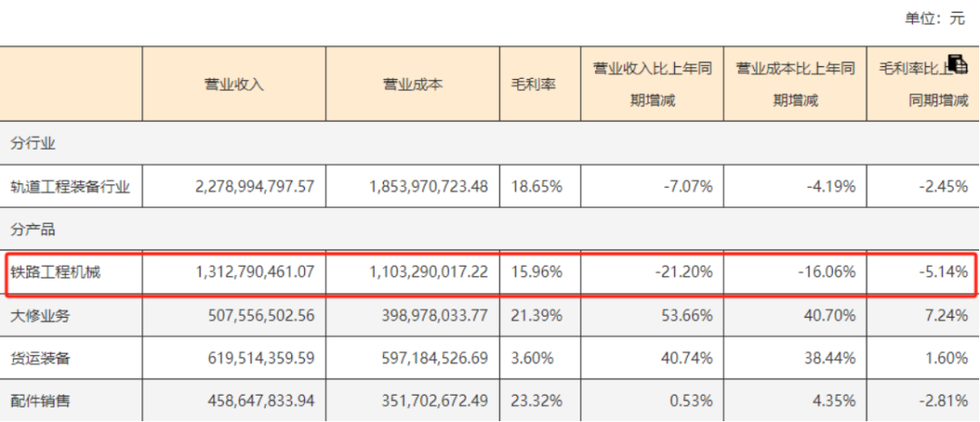Click the 营业收入比上年同期增减 header
The height and width of the screenshot is (422, 980).
click(x=652, y=83)
